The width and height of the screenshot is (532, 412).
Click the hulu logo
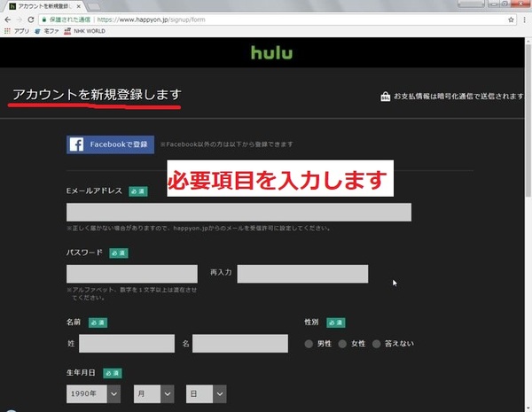point(272,53)
